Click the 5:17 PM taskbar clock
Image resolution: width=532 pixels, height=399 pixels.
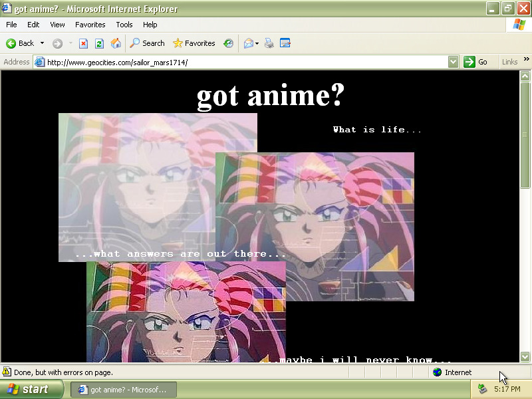[507, 389]
